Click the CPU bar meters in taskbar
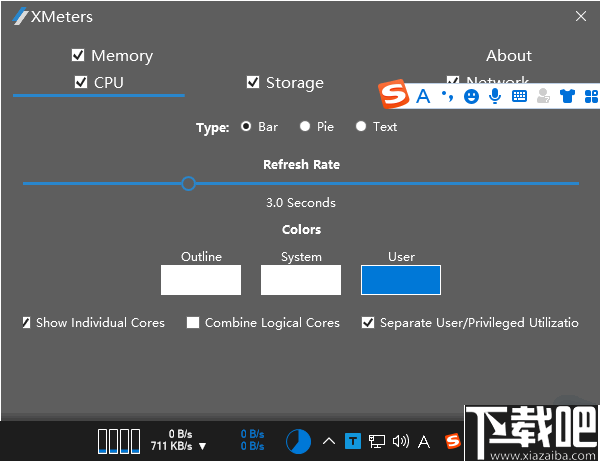Screen dimensions: 600x461 [118, 440]
